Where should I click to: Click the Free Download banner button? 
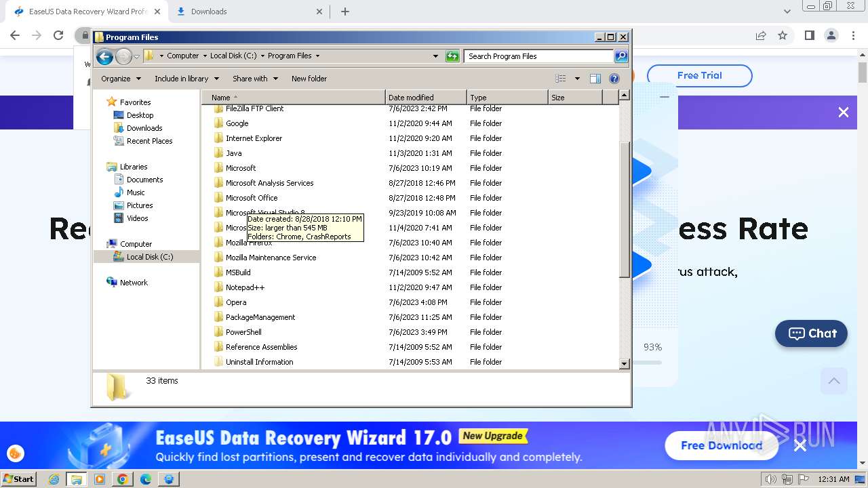pos(721,445)
